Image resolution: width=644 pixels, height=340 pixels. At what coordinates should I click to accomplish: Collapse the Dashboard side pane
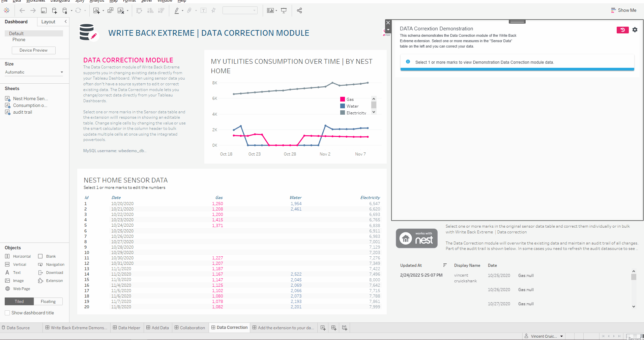tap(66, 22)
